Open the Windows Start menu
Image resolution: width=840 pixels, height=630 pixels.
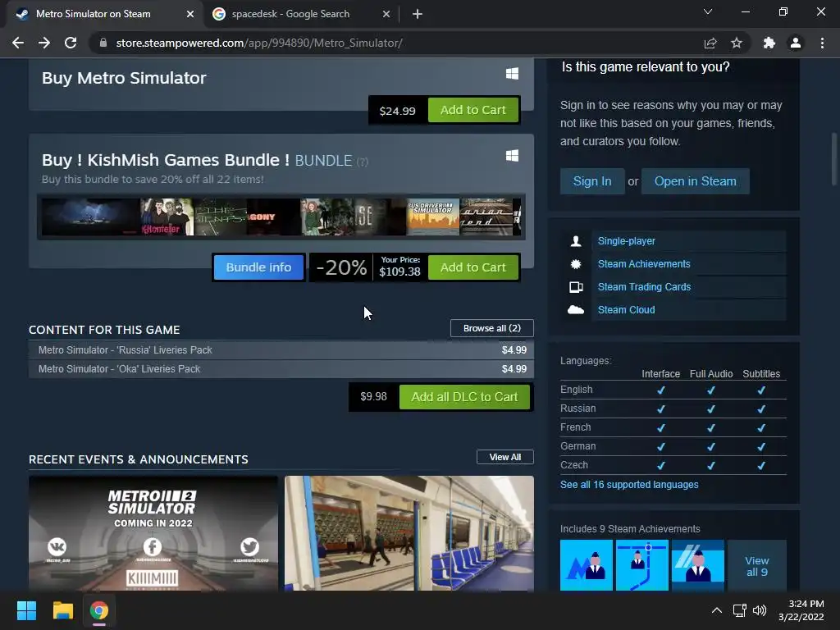[x=26, y=610]
